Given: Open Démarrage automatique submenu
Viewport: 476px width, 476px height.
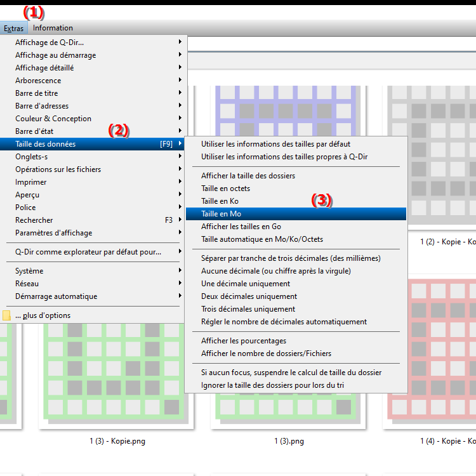Looking at the screenshot, I should [92, 296].
